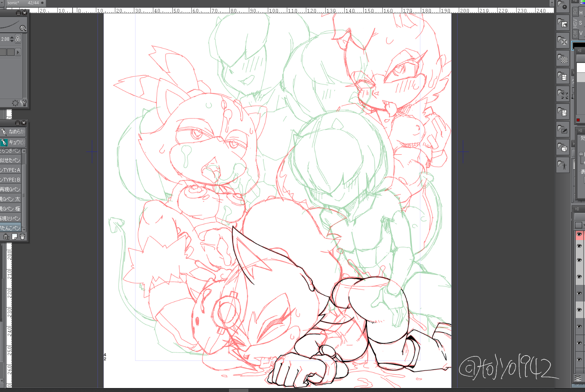Expand the arrow right of the brush setting boxes
Image resolution: width=585 pixels, height=392 pixels.
coord(18,52)
